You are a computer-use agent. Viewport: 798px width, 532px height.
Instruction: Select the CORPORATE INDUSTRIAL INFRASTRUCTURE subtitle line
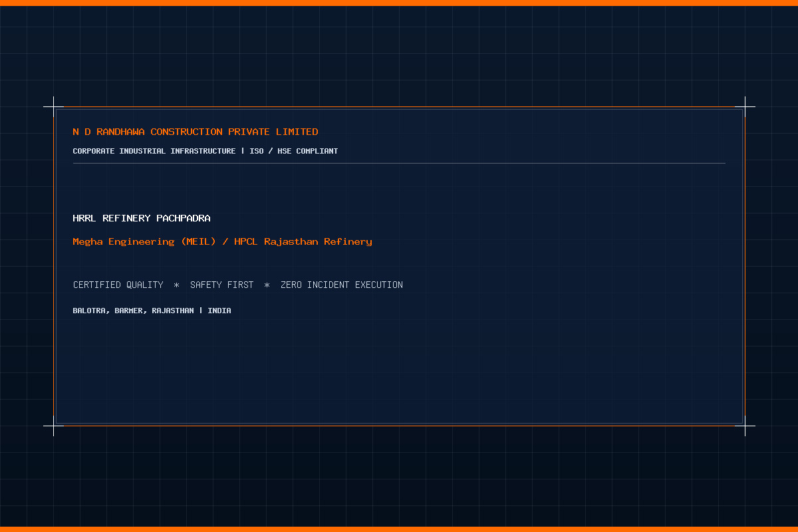click(205, 151)
